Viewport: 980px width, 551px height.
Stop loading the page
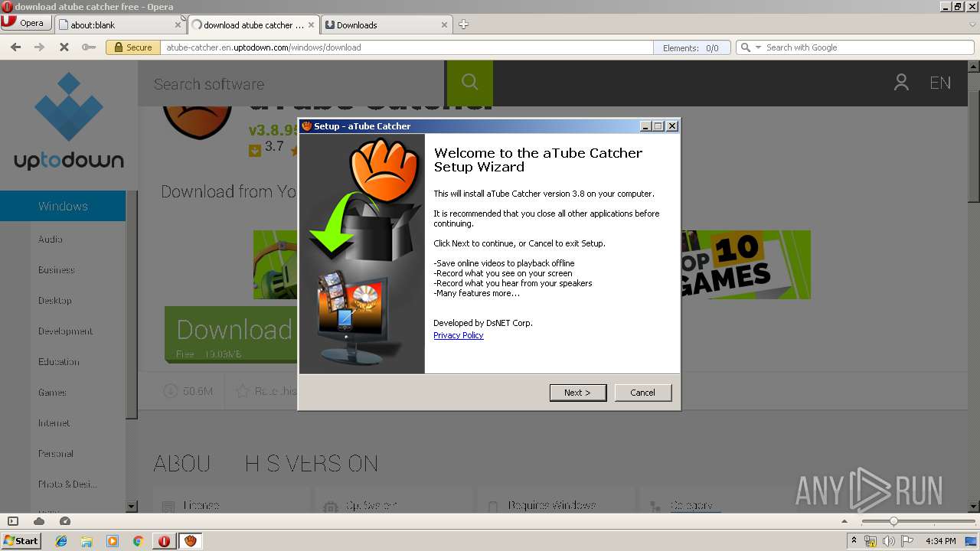click(x=64, y=47)
